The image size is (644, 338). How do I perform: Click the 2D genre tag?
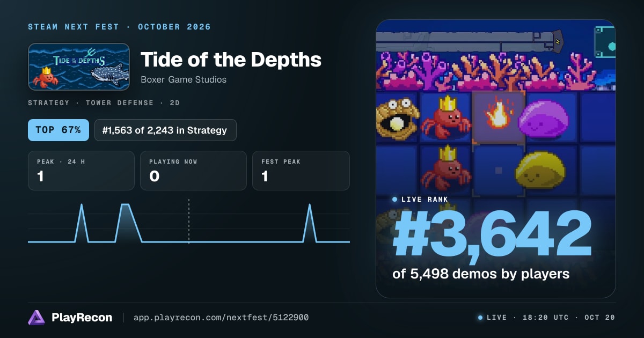coord(174,102)
